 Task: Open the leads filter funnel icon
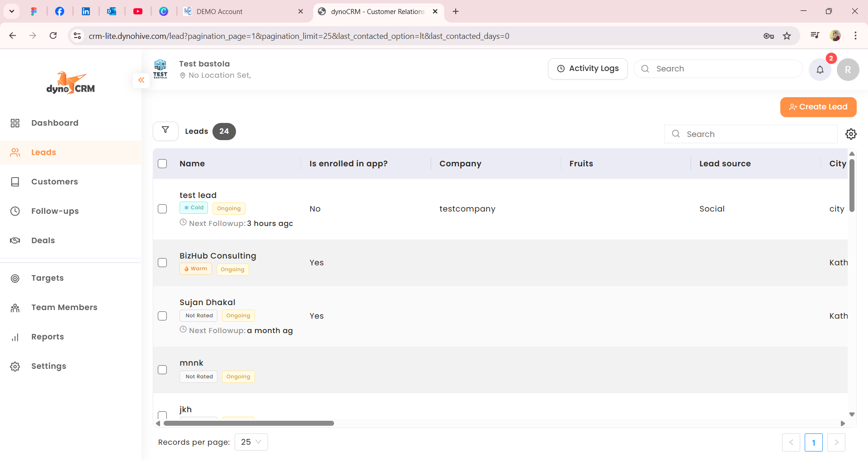point(165,131)
